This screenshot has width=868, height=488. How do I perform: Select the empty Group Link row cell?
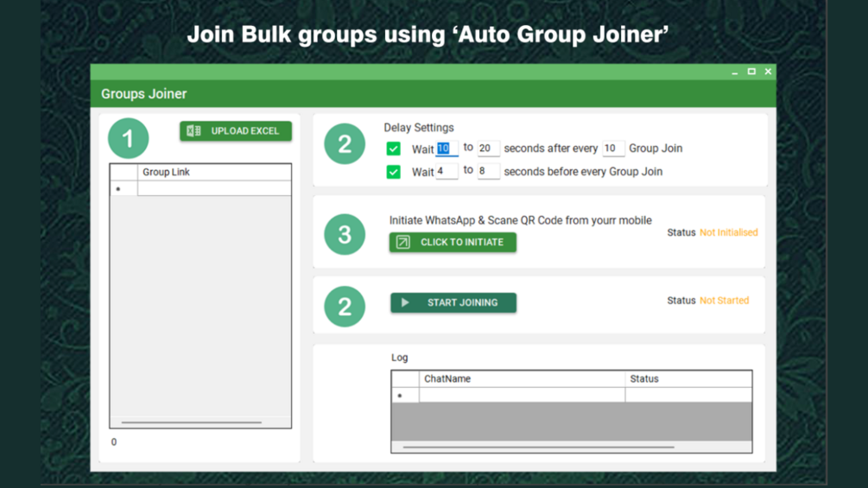pyautogui.click(x=214, y=188)
